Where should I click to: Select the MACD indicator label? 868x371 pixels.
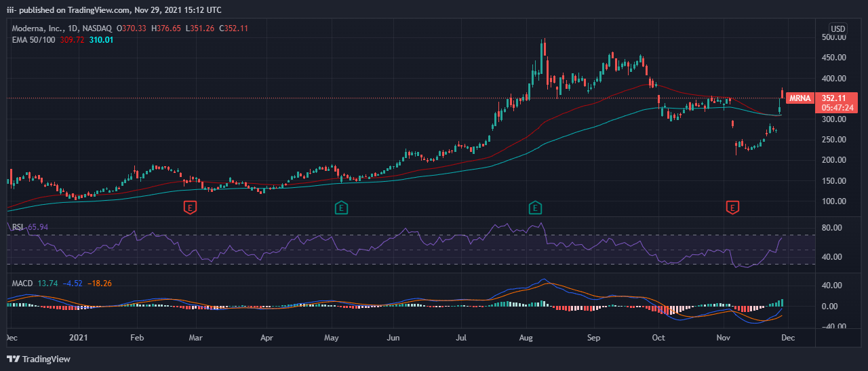(23, 283)
